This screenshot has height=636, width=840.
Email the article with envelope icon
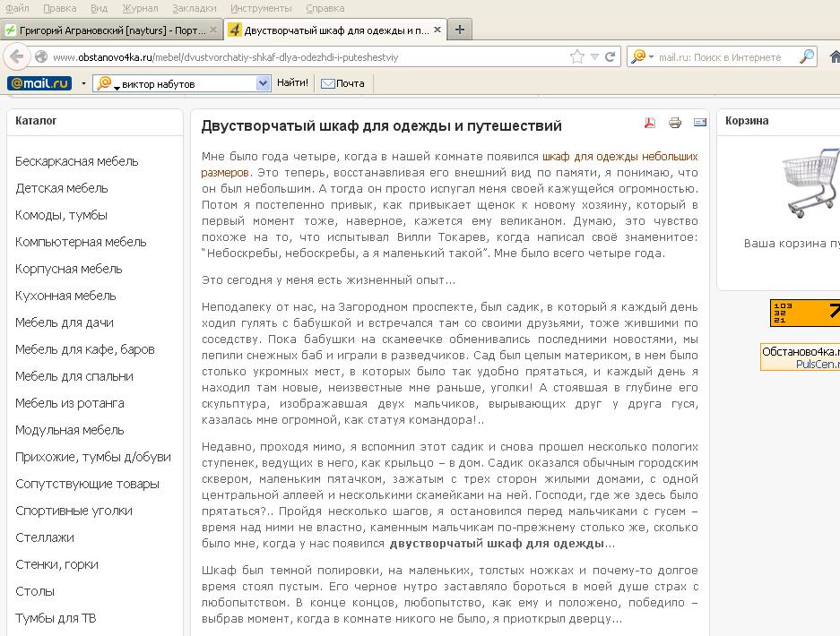699,123
